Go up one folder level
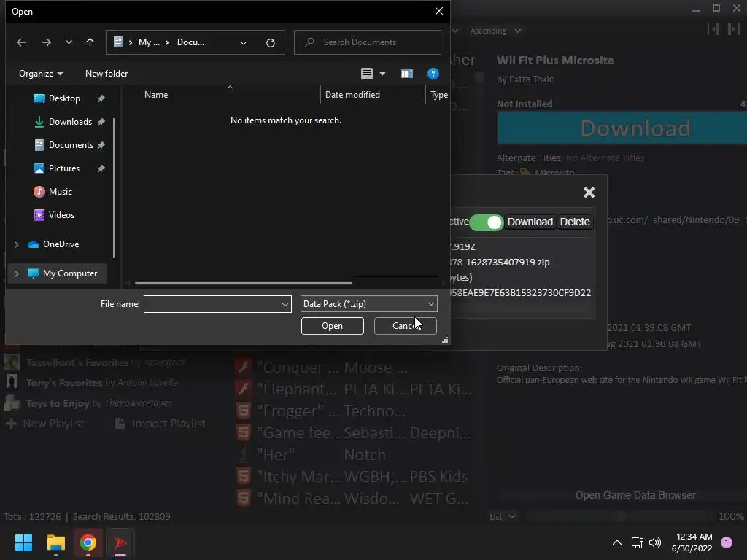 pos(90,42)
